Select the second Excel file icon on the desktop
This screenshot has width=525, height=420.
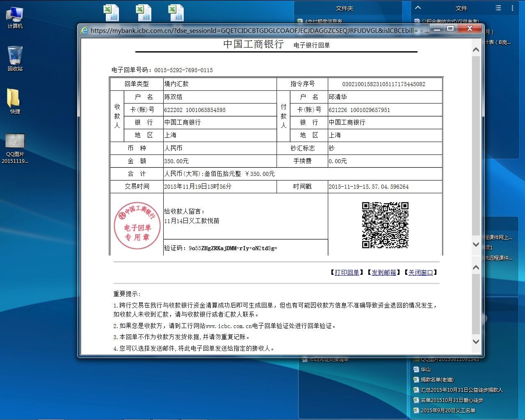144,12
